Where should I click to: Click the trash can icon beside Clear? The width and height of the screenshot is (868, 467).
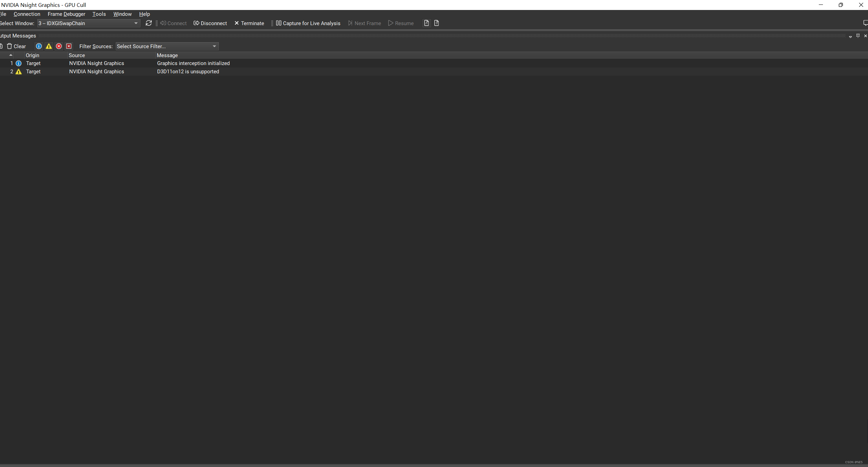(9, 46)
